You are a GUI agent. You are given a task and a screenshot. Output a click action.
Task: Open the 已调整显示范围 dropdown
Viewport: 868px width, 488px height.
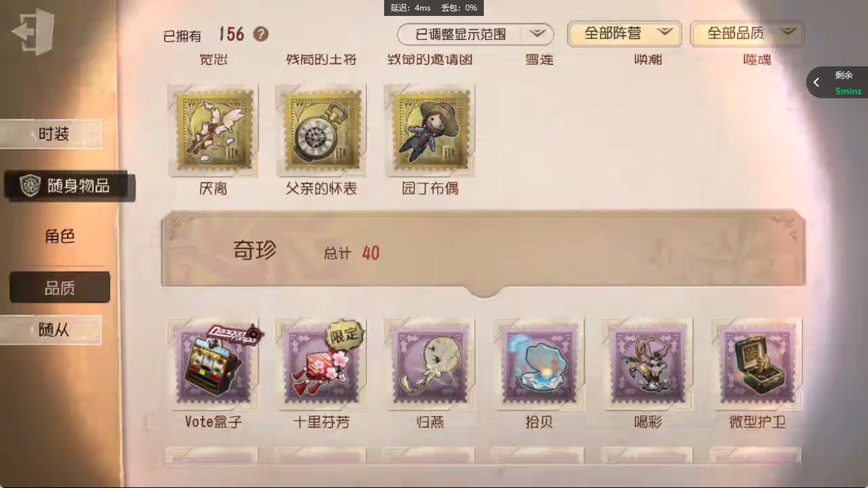(475, 34)
